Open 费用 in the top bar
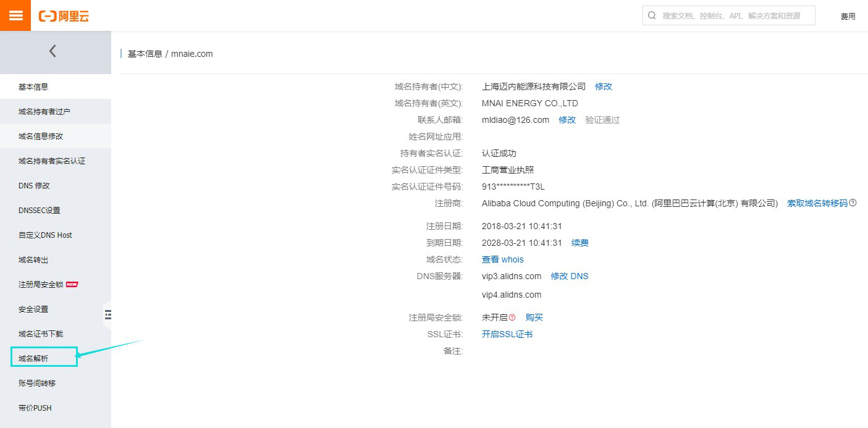Viewport: 868px width, 428px height. pos(848,16)
